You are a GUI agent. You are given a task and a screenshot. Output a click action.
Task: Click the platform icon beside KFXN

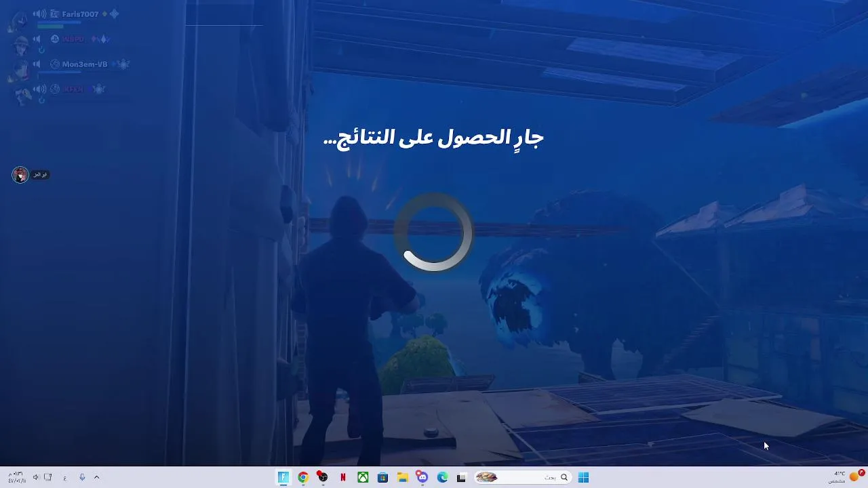pyautogui.click(x=55, y=89)
